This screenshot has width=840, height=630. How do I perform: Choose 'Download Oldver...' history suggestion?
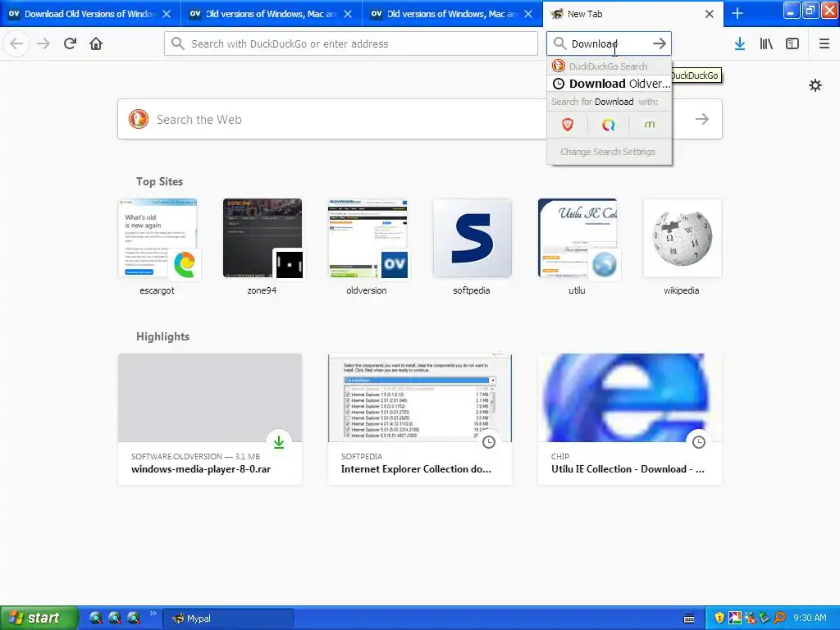click(x=609, y=84)
